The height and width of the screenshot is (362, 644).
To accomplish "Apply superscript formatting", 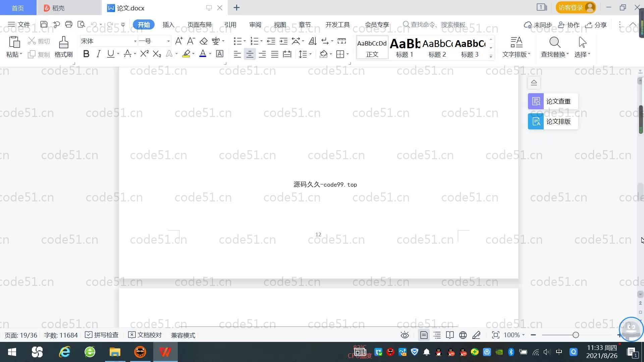I will (x=144, y=54).
